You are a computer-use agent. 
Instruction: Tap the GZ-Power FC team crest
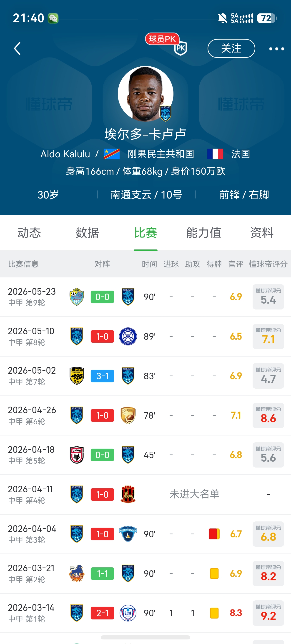77,376
